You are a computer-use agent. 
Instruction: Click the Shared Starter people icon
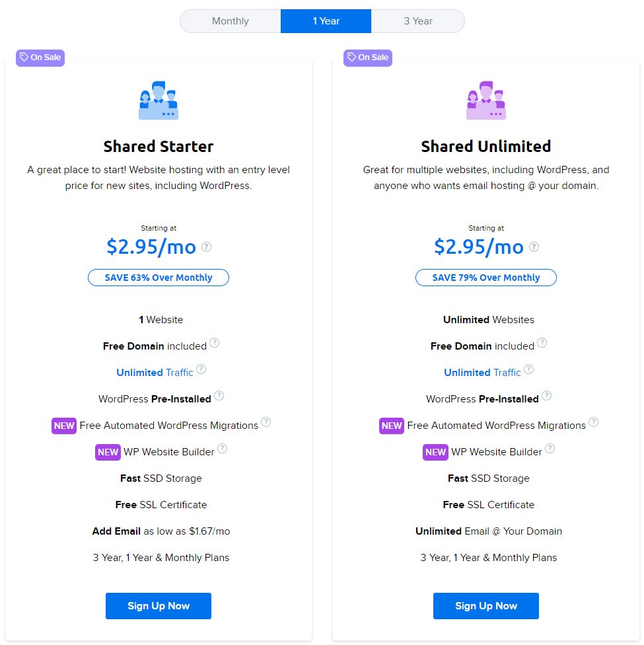pos(159,100)
